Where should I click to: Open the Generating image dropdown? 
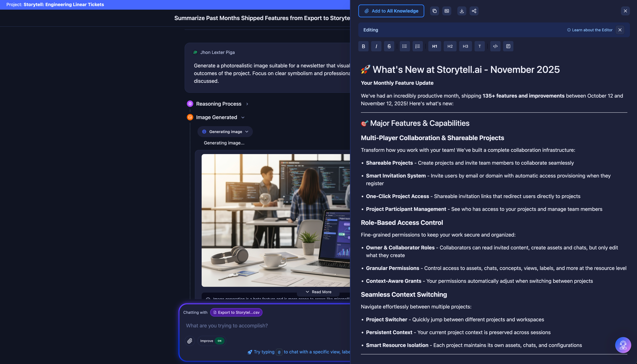click(225, 132)
